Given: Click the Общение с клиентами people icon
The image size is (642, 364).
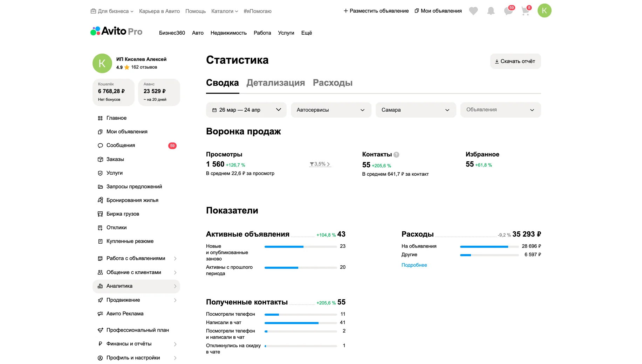Looking at the screenshot, I should click(x=100, y=272).
